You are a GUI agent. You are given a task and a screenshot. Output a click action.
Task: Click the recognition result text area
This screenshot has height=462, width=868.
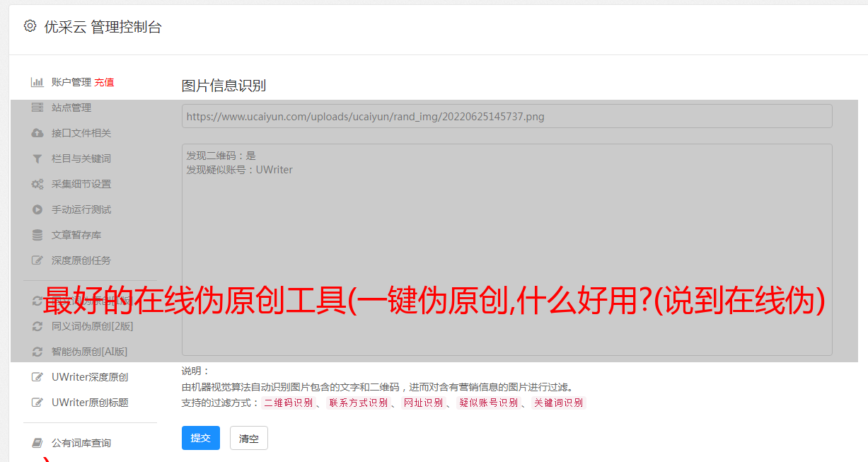507,249
